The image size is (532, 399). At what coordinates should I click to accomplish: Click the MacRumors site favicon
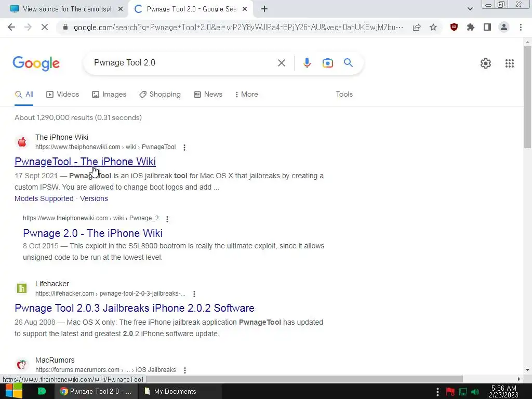[x=22, y=365]
